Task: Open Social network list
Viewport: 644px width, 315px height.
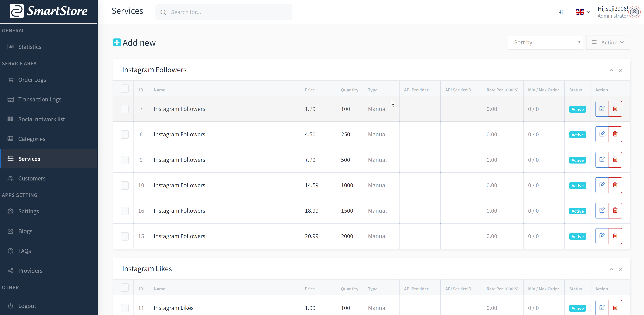Action: click(49, 119)
